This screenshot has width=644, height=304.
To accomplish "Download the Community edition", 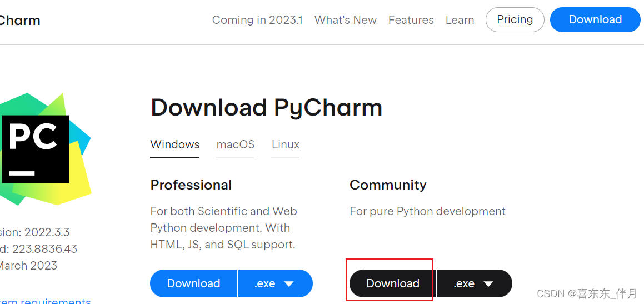I will (393, 283).
